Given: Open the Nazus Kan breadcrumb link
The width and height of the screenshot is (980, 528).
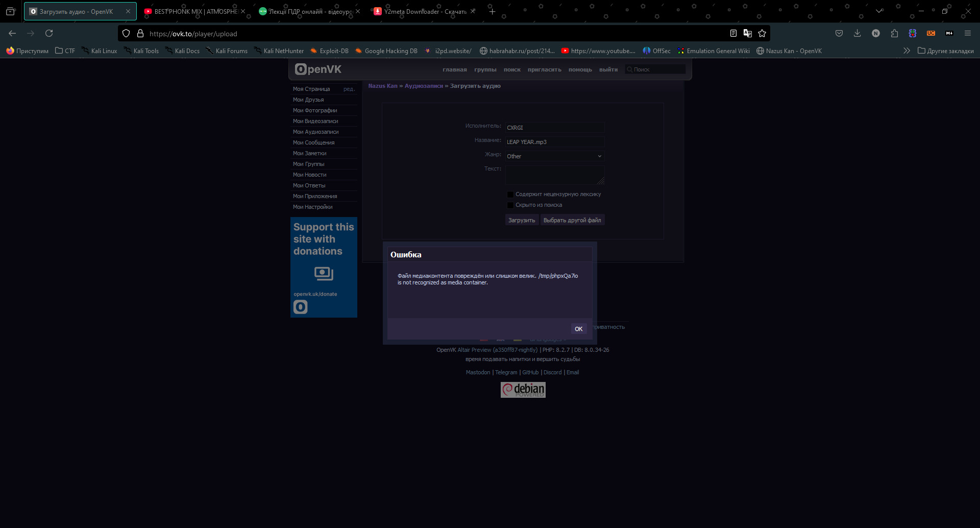Looking at the screenshot, I should (x=383, y=86).
